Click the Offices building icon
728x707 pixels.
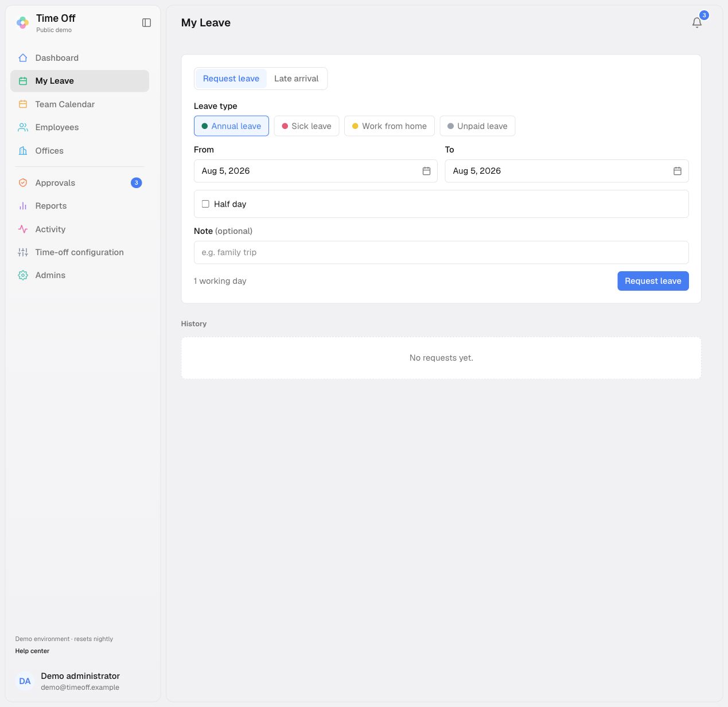23,151
